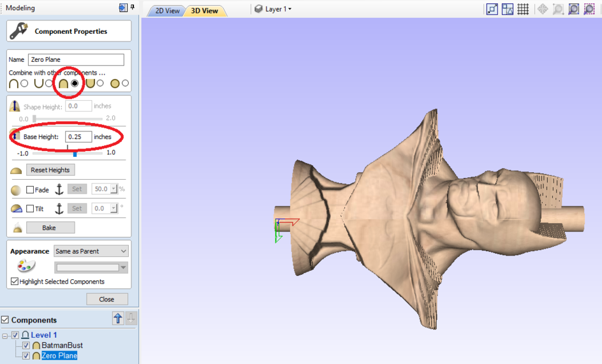Image resolution: width=602 pixels, height=364 pixels.
Task: Click the Base Height slider handle
Action: click(75, 153)
